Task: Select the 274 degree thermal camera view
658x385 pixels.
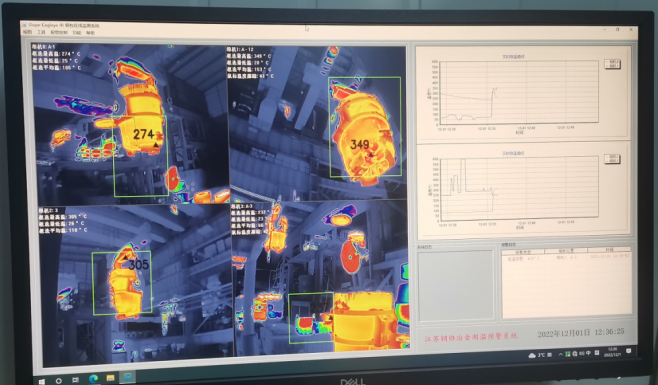Action: tap(131, 124)
